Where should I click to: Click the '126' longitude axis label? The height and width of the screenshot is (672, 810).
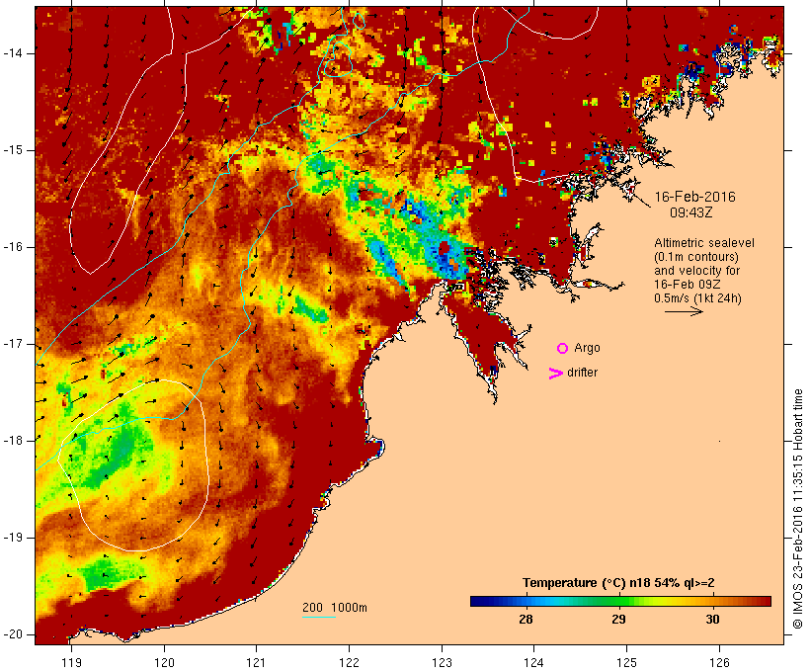click(x=719, y=663)
